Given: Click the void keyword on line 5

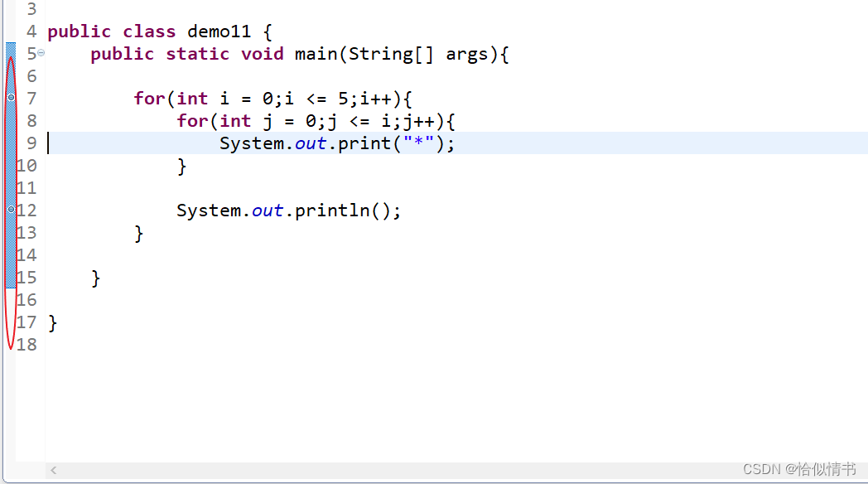Looking at the screenshot, I should point(263,54).
